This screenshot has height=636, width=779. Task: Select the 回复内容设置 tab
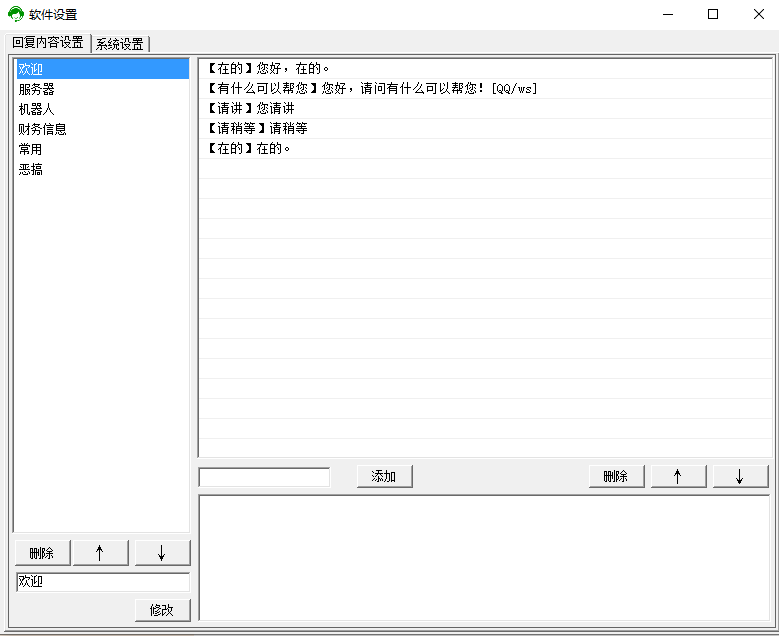(47, 43)
